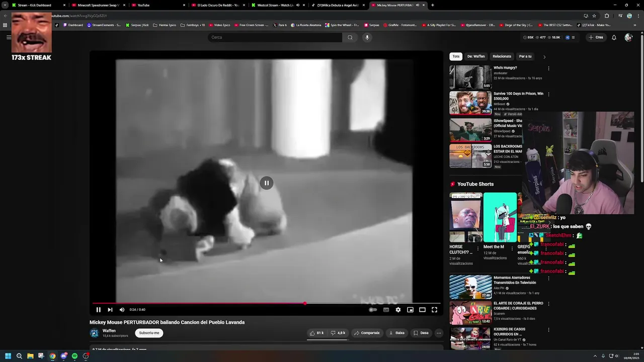Open LOS BACKROOMS video thumbnail
The width and height of the screenshot is (644, 362).
(x=470, y=156)
